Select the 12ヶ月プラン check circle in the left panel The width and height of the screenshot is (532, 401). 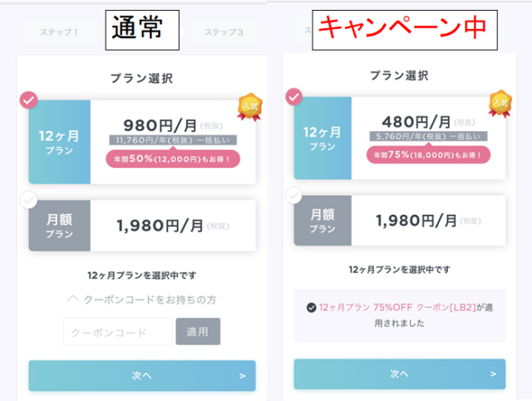click(29, 100)
